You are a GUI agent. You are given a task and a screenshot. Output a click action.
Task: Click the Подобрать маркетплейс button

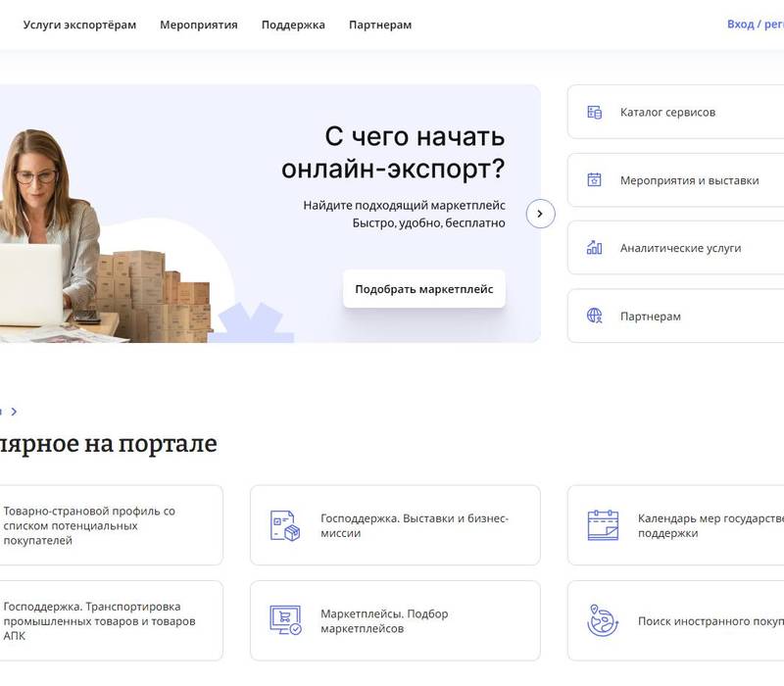pyautogui.click(x=424, y=289)
